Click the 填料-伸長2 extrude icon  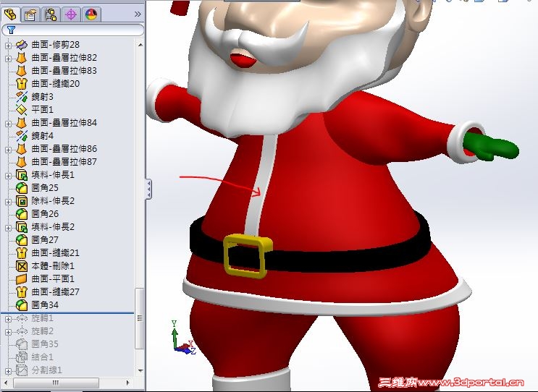click(22, 227)
